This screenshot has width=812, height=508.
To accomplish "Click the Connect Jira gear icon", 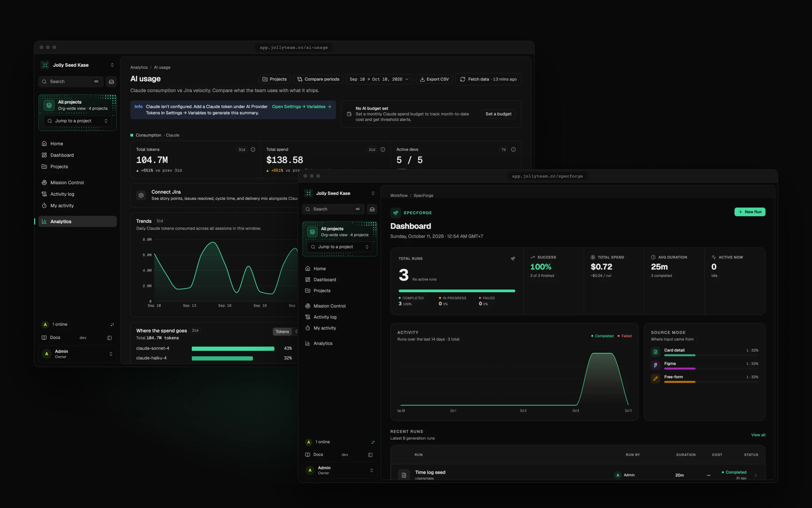I will click(141, 195).
